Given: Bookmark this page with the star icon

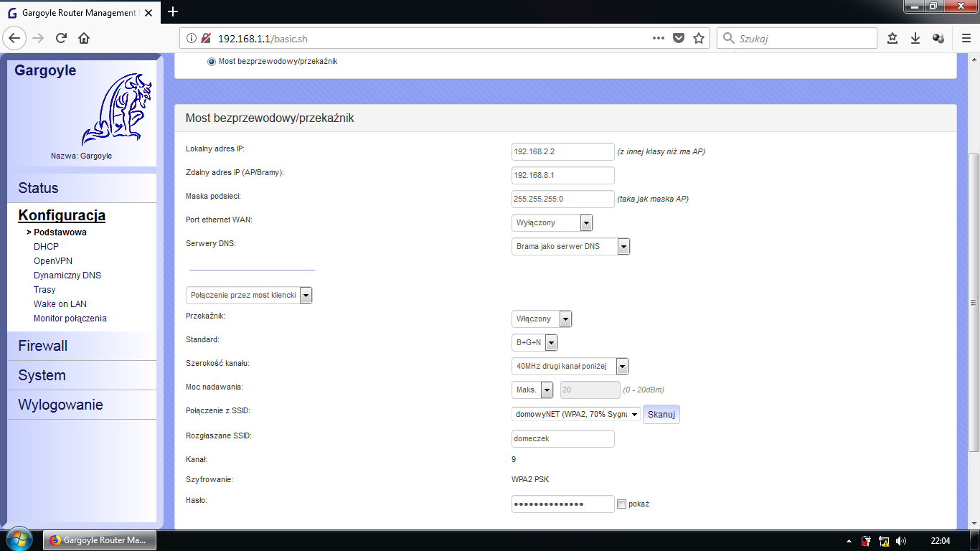Looking at the screenshot, I should tap(699, 38).
